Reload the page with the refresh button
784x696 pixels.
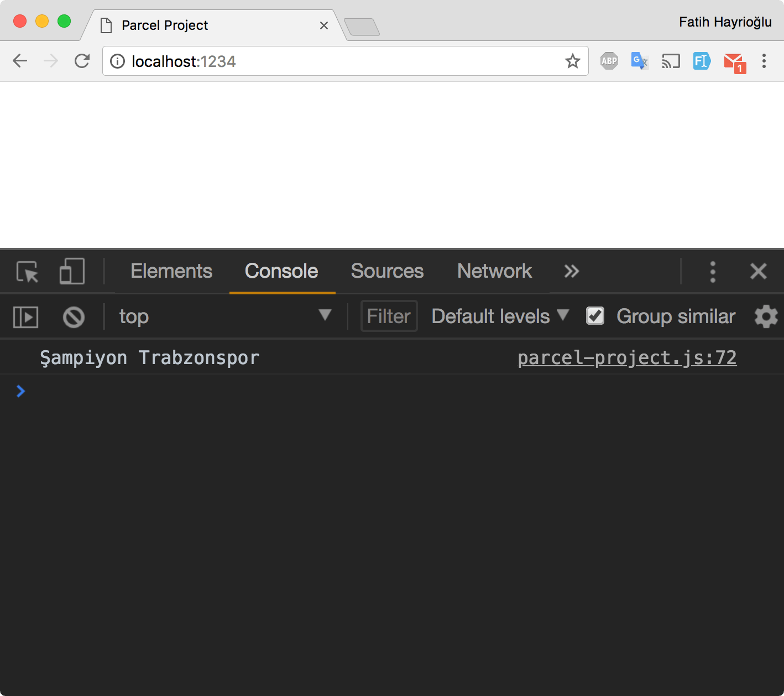point(82,61)
